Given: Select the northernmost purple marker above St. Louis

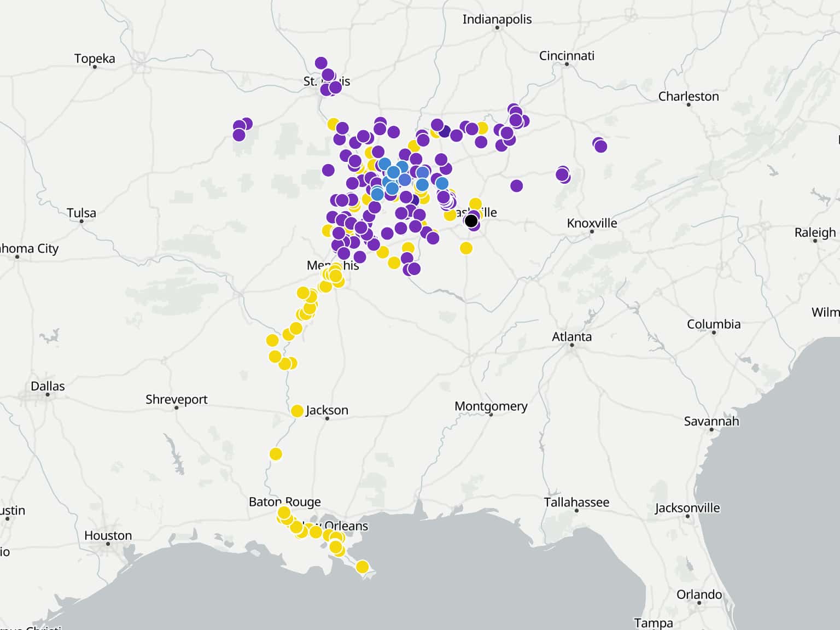Looking at the screenshot, I should 321,63.
